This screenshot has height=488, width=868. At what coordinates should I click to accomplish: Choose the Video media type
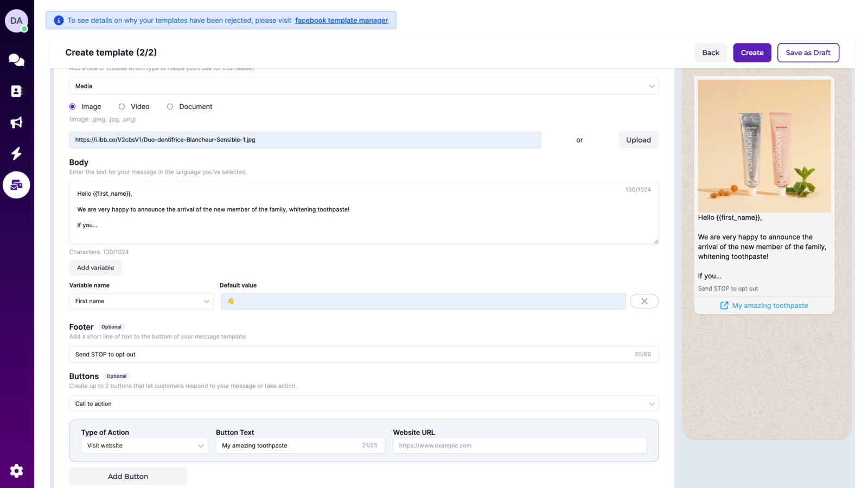tap(122, 106)
